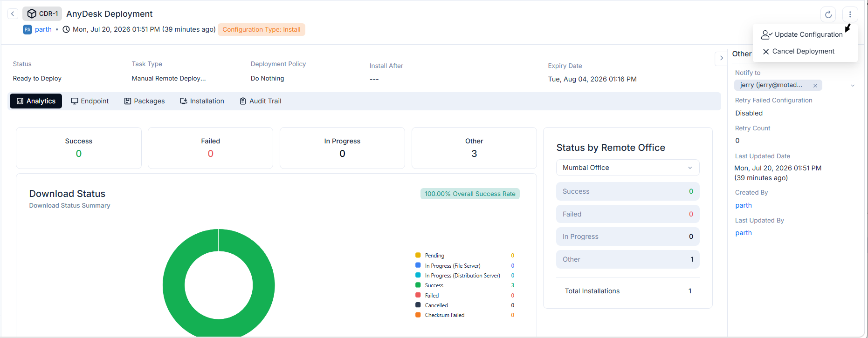Click the Manual Remote Deploy... task type value

169,78
